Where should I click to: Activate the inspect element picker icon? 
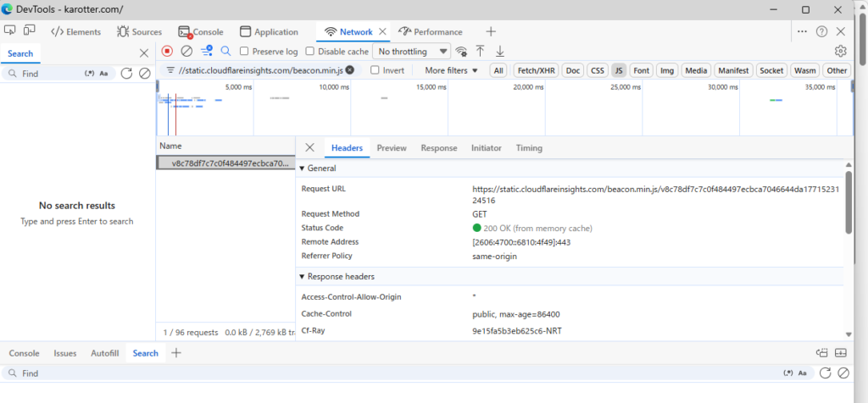point(10,31)
